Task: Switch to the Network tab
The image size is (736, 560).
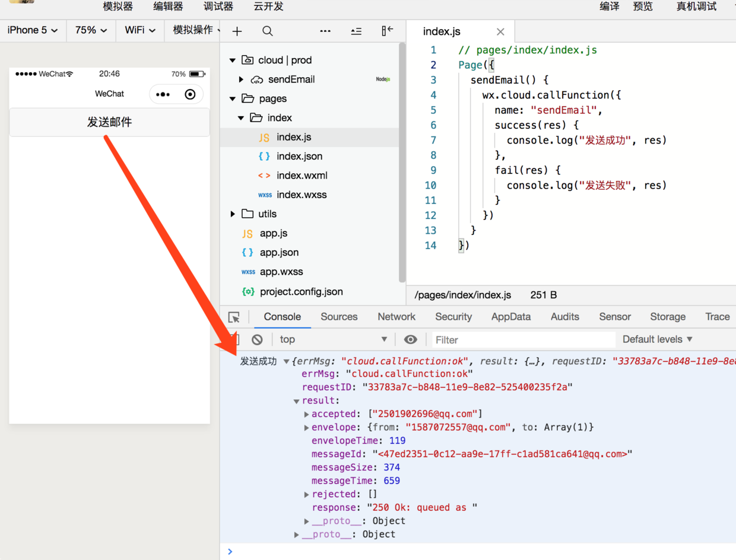Action: click(396, 317)
